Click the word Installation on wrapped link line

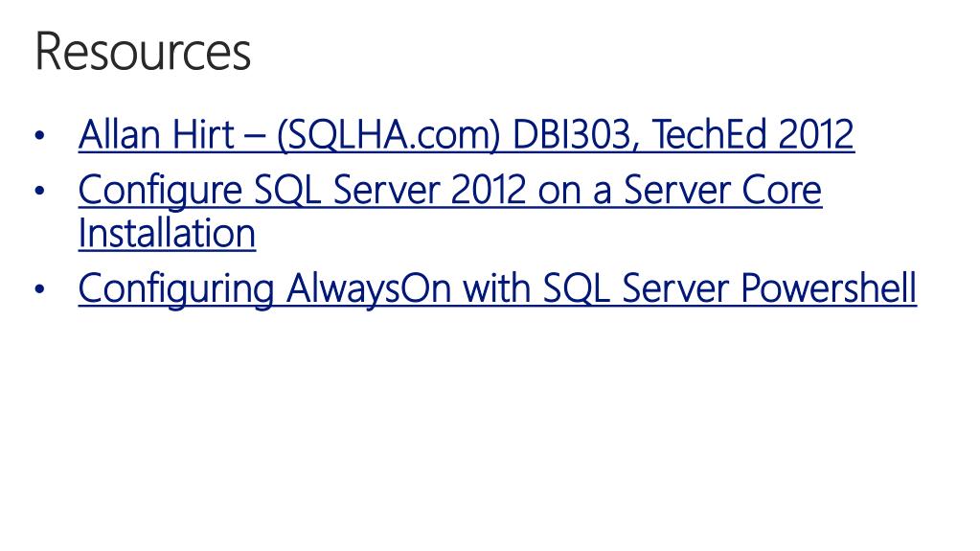click(x=167, y=233)
